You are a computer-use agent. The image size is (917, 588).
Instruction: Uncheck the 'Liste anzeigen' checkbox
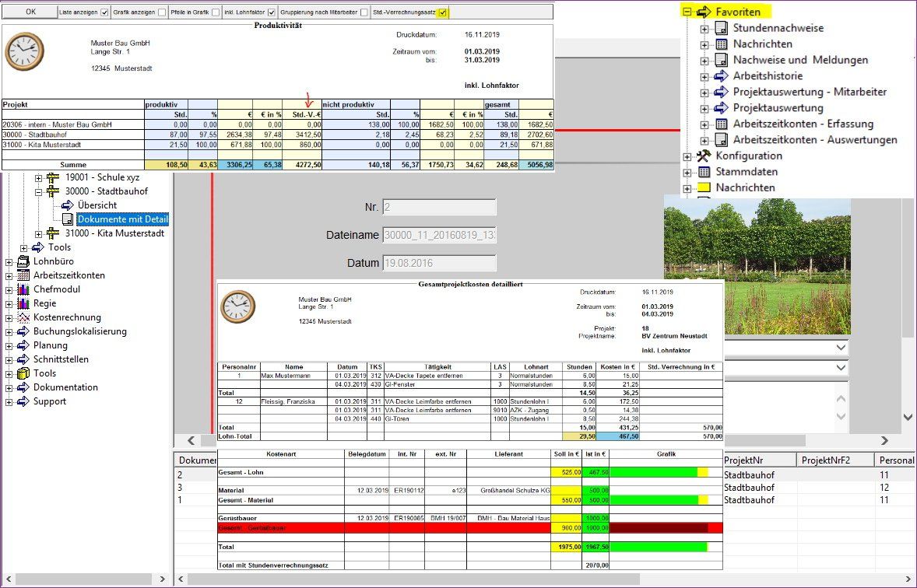pyautogui.click(x=104, y=12)
